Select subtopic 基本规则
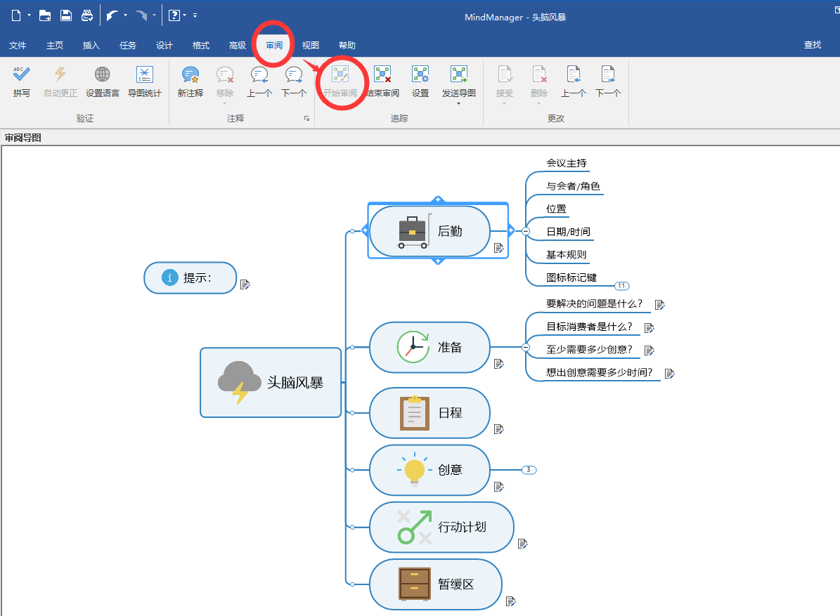The width and height of the screenshot is (840, 616). [x=567, y=255]
